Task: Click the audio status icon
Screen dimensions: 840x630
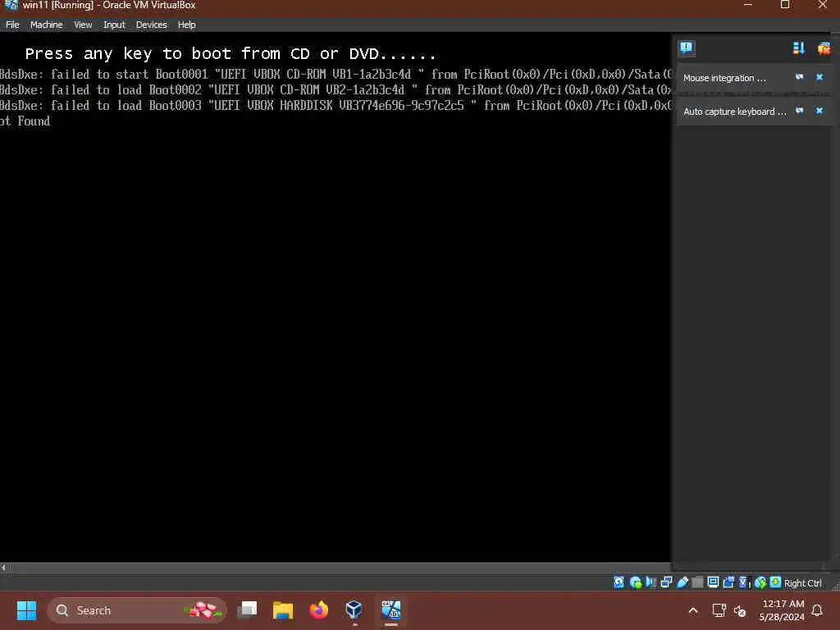Action: click(x=651, y=582)
